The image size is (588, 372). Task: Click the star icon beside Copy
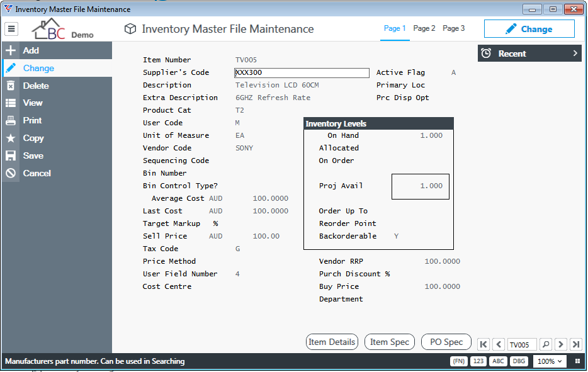click(x=11, y=138)
